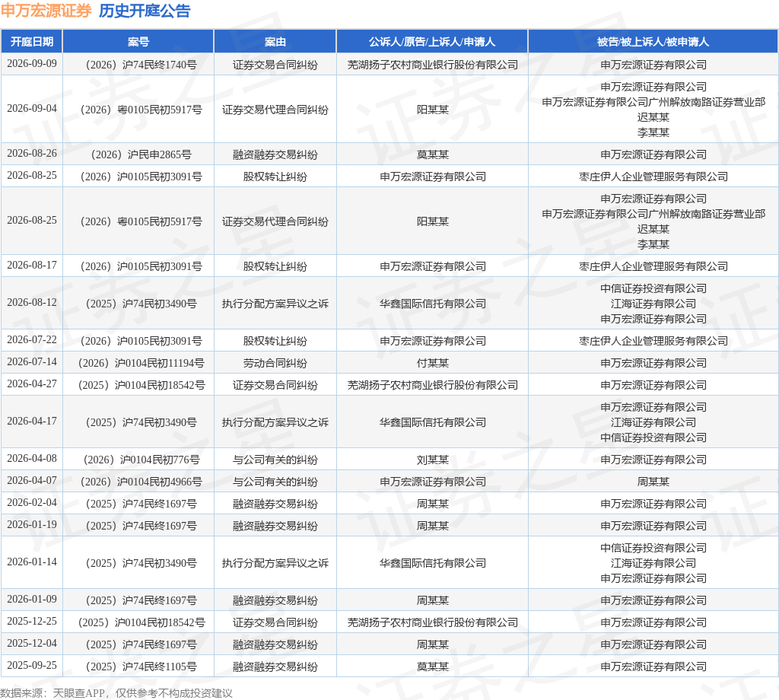
Task: Click case number (2026)沪74民终1740号
Action: tap(141, 65)
